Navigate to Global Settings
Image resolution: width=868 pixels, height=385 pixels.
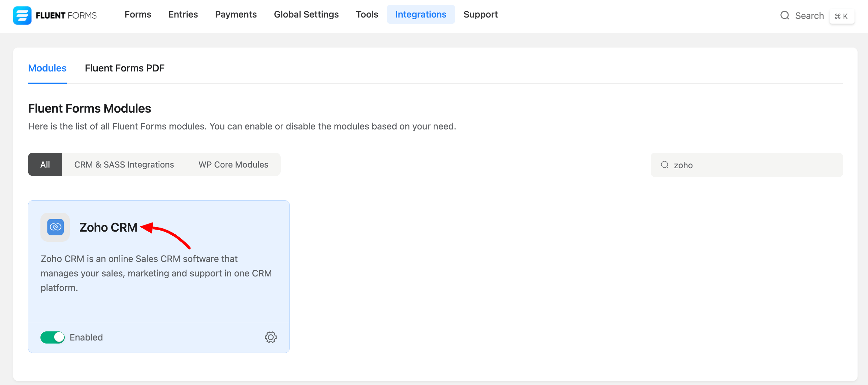[x=306, y=14]
